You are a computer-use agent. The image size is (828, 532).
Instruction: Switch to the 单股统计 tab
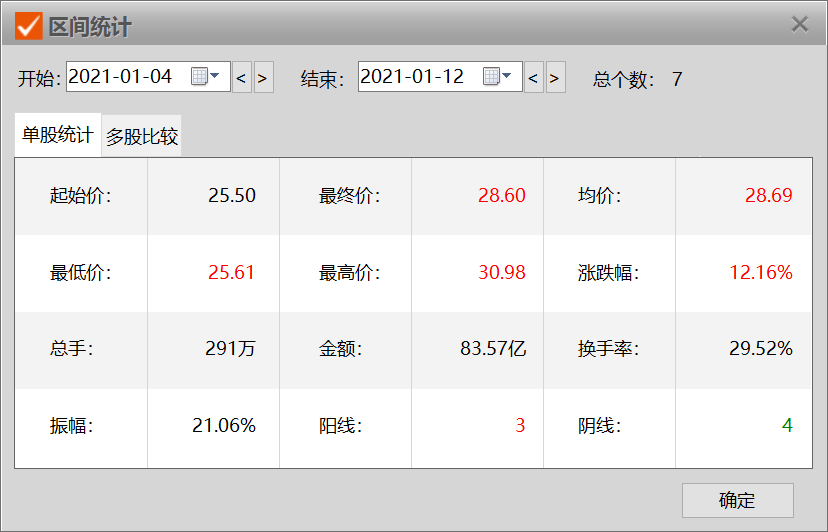pos(58,135)
